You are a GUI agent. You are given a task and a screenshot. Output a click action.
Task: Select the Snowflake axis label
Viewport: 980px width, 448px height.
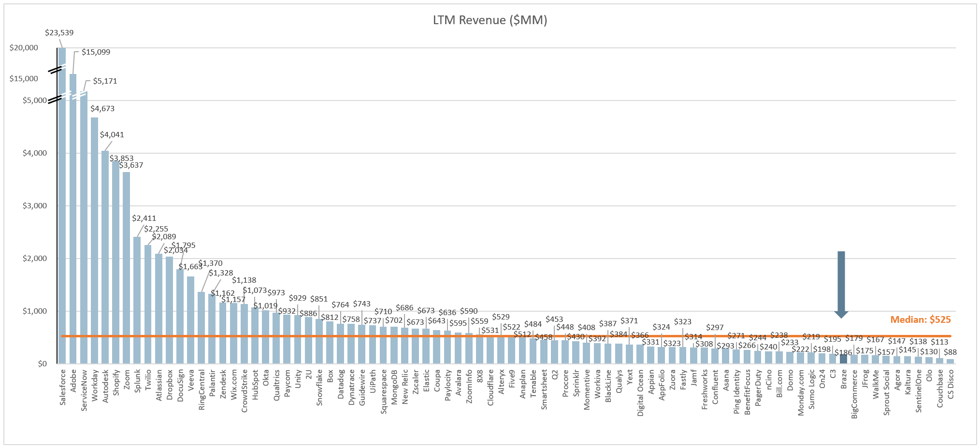(319, 388)
